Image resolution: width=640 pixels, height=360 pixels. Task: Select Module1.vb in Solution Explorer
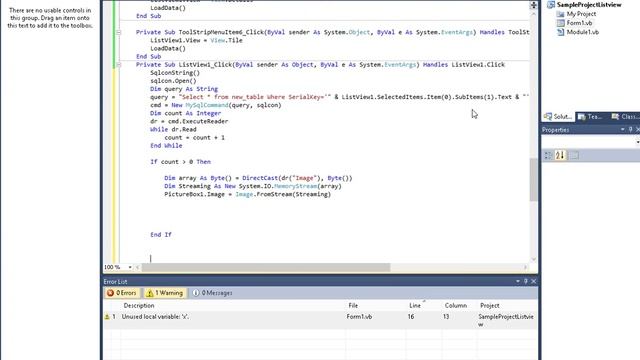582,32
